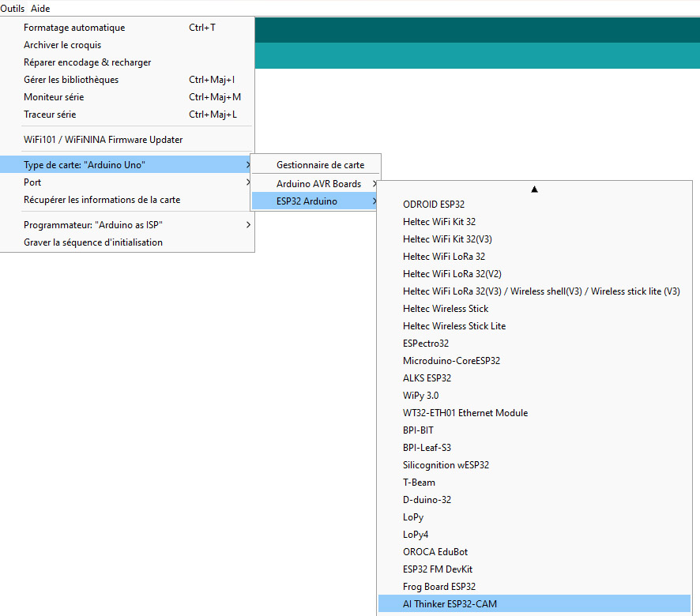
Task: Select T-Beam board
Action: pos(534,483)
